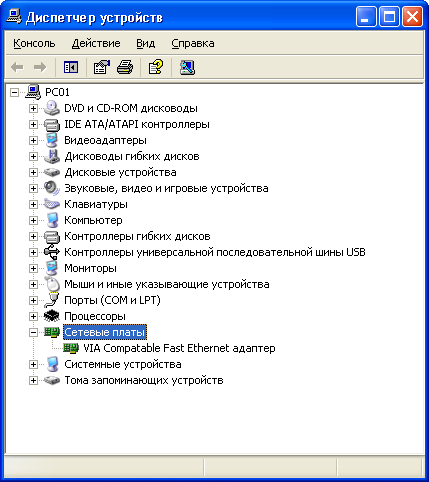Viewport: 429px width, 482px height.
Task: Click the VIA Ethernet adapter icon
Action: coord(71,348)
